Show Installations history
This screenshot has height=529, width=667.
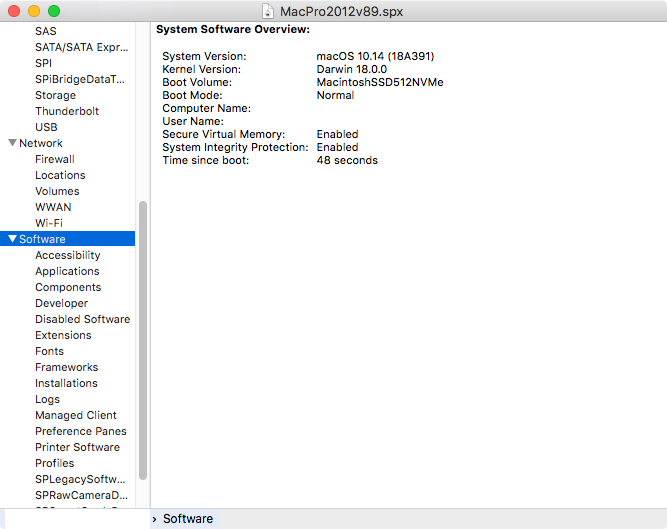tap(66, 383)
